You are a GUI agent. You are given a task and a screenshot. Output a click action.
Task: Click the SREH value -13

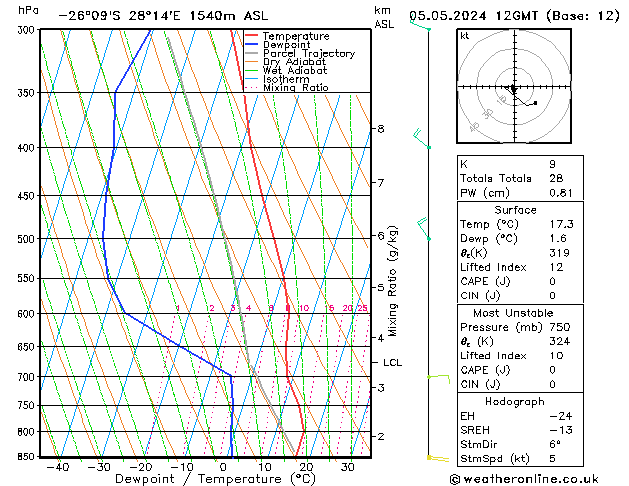point(561,430)
